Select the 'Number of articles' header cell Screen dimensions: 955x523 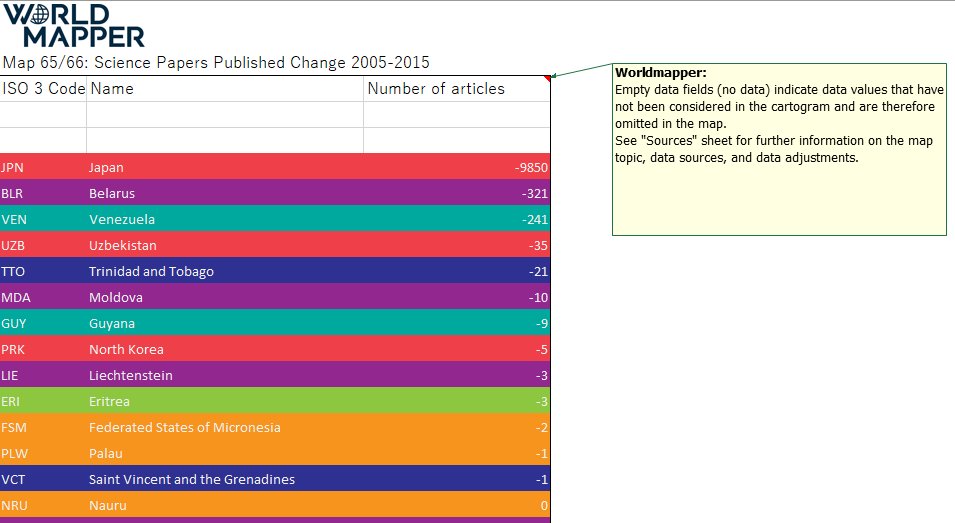tap(457, 89)
